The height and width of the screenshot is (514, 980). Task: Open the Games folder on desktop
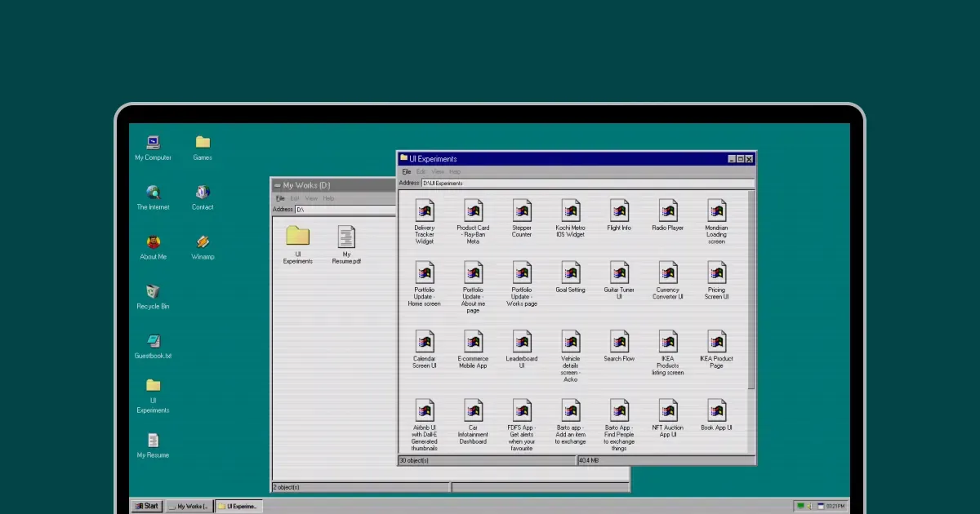203,148
